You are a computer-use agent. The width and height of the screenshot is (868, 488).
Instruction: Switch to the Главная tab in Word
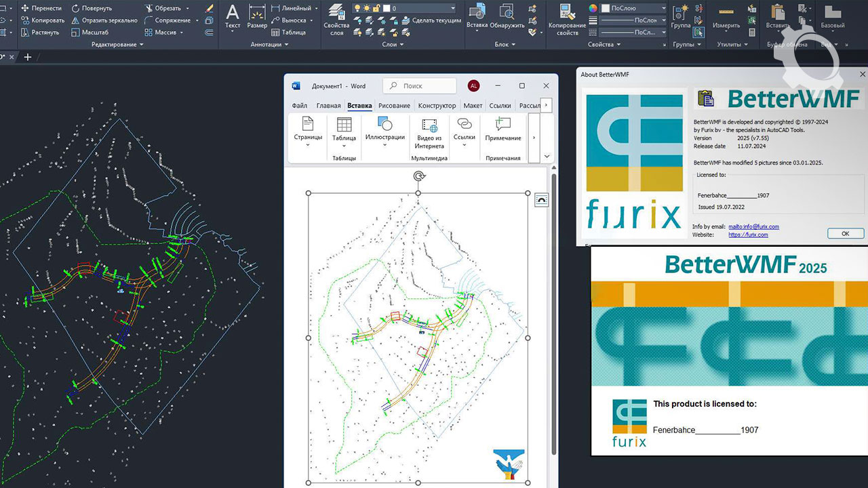(328, 106)
